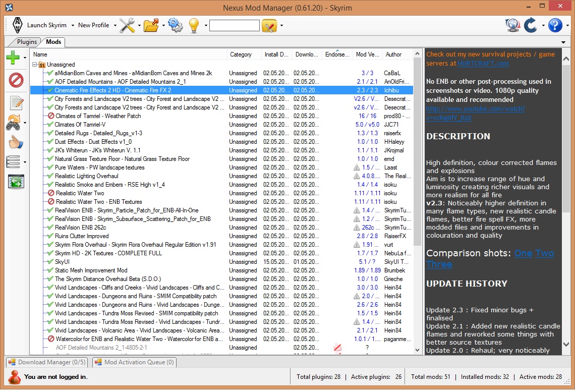575x392 pixels.
Task: Open the New Profile dropdown arrow
Action: [115, 26]
